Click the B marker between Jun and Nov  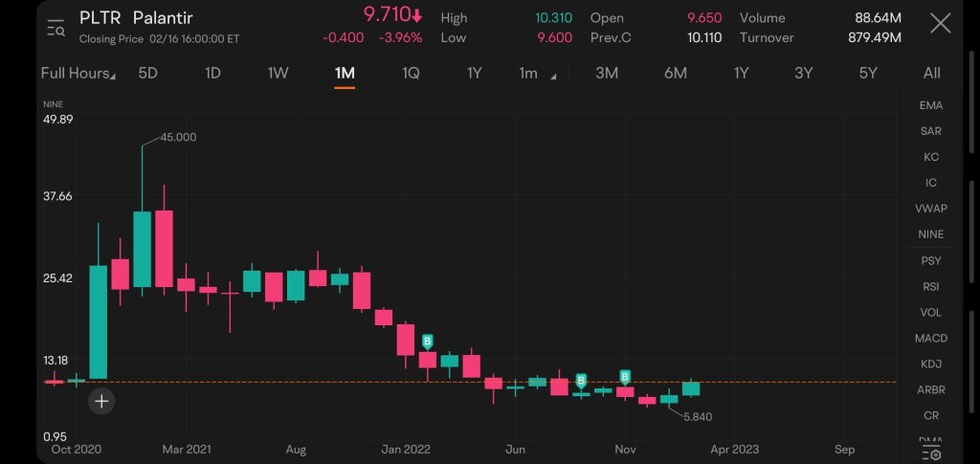point(581,381)
